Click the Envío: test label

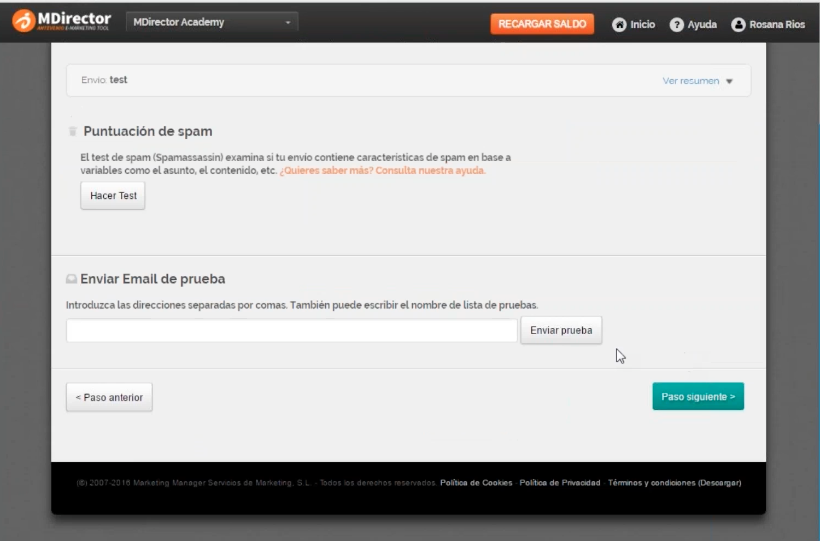coord(104,80)
